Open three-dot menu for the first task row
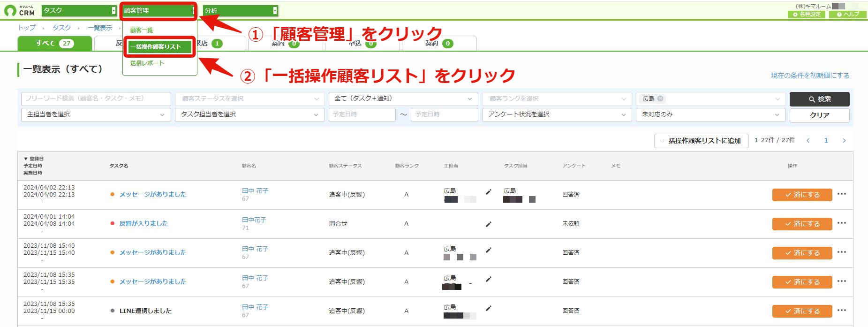Viewport: 868px width, 327px height. coord(842,194)
